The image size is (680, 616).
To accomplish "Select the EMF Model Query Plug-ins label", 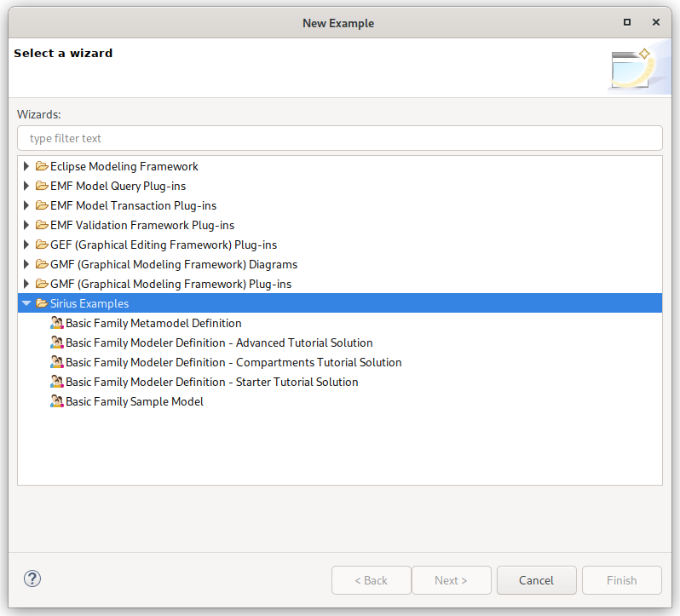I will pyautogui.click(x=118, y=186).
